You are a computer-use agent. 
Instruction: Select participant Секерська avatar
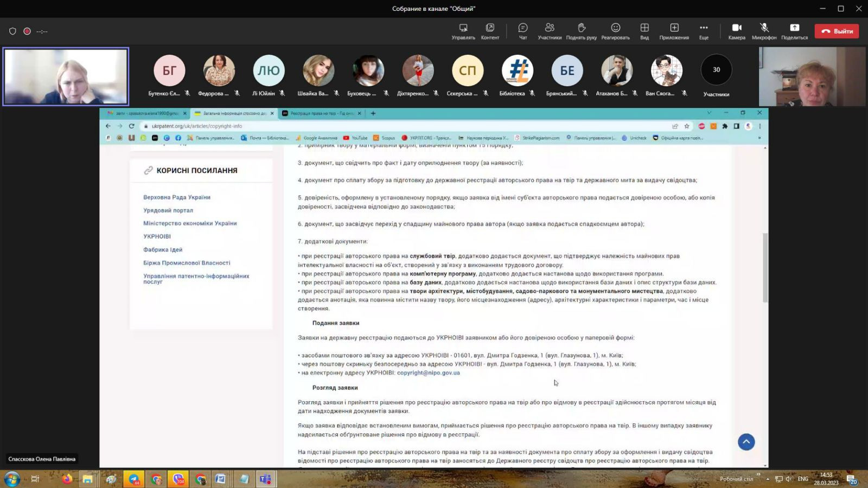468,70
